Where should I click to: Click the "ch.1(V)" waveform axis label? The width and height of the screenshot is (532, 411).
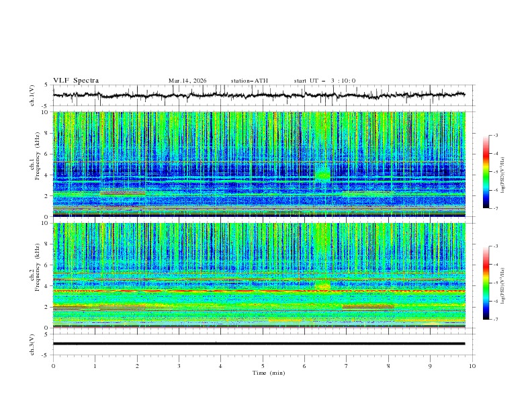[32, 95]
